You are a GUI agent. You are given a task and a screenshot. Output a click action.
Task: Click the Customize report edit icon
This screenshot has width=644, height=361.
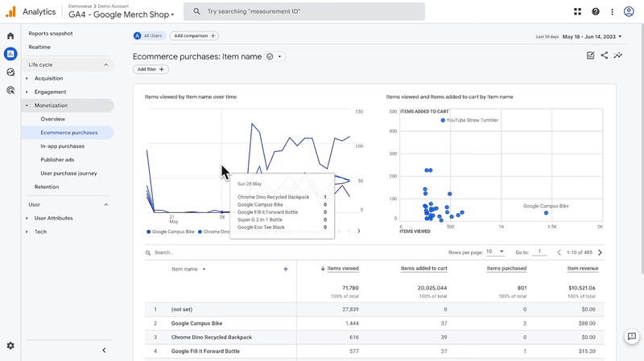coord(590,55)
